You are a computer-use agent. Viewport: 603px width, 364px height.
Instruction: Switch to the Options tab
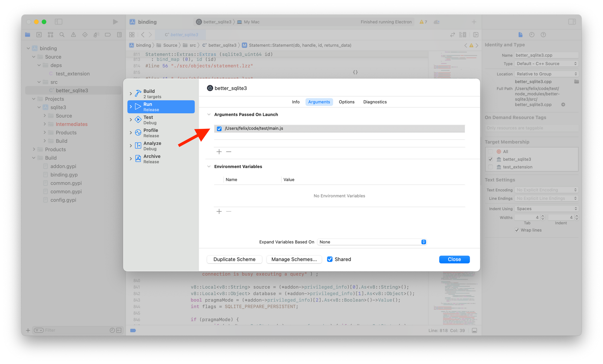click(x=346, y=102)
